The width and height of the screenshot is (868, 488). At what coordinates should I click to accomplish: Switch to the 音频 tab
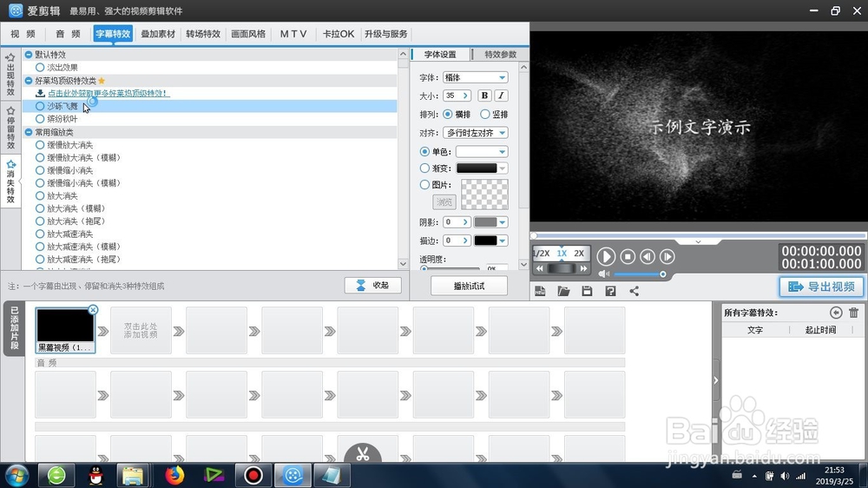pyautogui.click(x=68, y=34)
